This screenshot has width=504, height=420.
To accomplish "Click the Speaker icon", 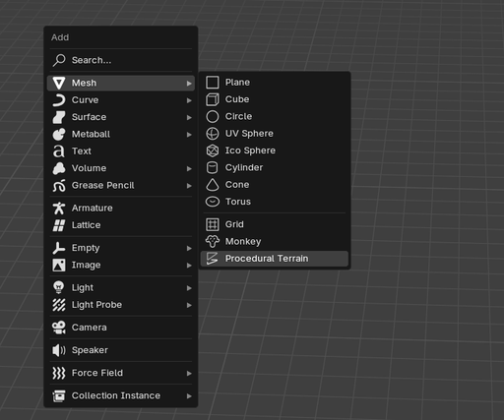I will pyautogui.click(x=59, y=350).
